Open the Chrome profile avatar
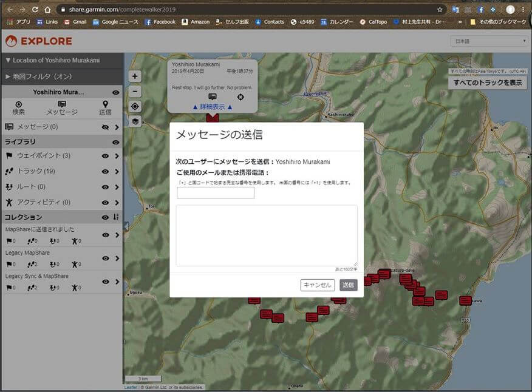This screenshot has width=532, height=392. click(x=510, y=10)
